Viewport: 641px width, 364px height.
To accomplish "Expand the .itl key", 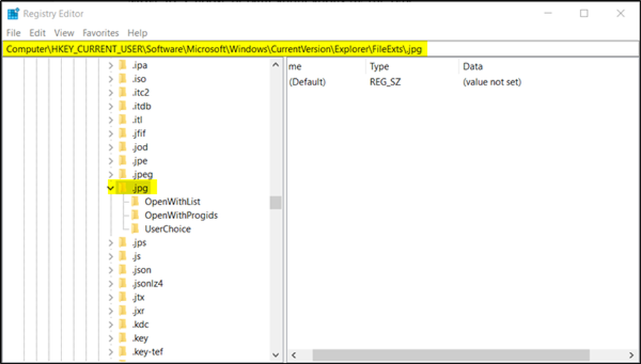I will [111, 120].
